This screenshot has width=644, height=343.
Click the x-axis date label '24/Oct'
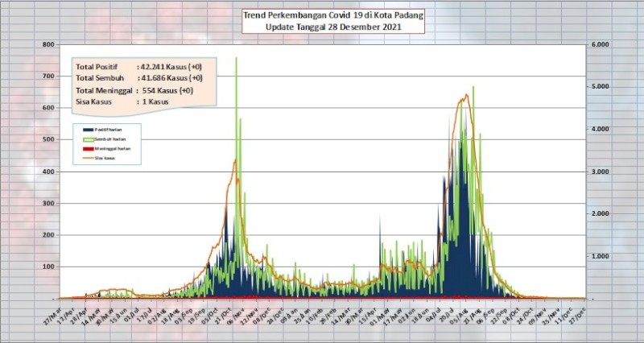point(526,316)
